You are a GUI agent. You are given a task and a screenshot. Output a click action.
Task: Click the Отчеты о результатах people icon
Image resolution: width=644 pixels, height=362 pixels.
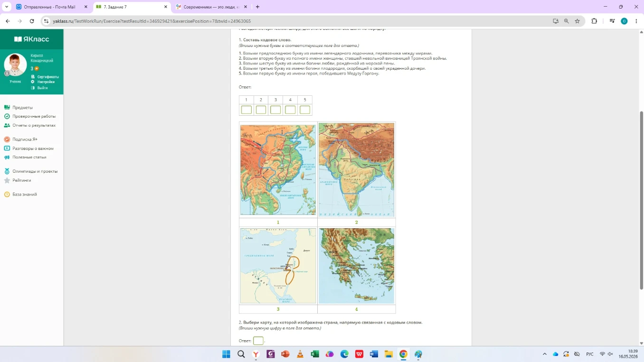pyautogui.click(x=7, y=125)
